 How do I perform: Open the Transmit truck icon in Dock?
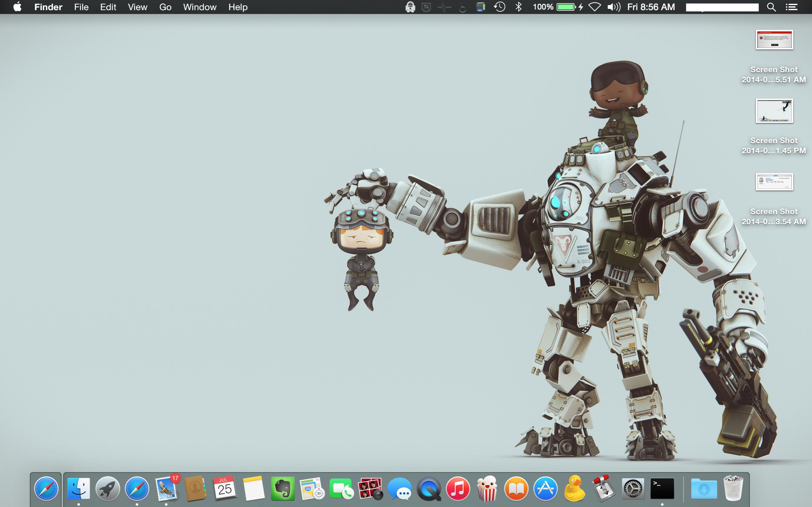click(604, 488)
